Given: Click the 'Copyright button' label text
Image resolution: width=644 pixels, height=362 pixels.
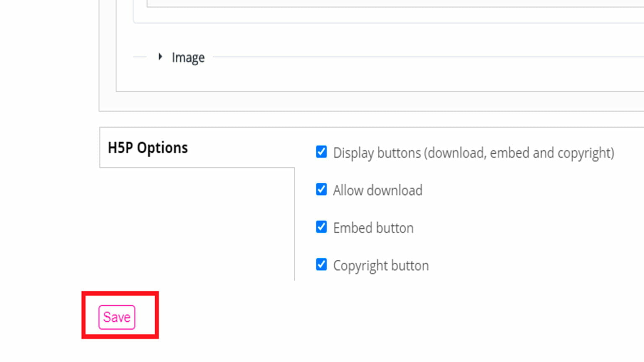Looking at the screenshot, I should pos(381,266).
